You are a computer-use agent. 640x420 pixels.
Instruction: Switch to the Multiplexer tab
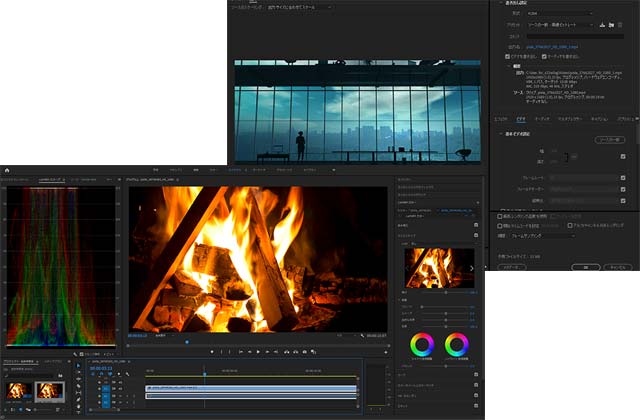pos(570,119)
